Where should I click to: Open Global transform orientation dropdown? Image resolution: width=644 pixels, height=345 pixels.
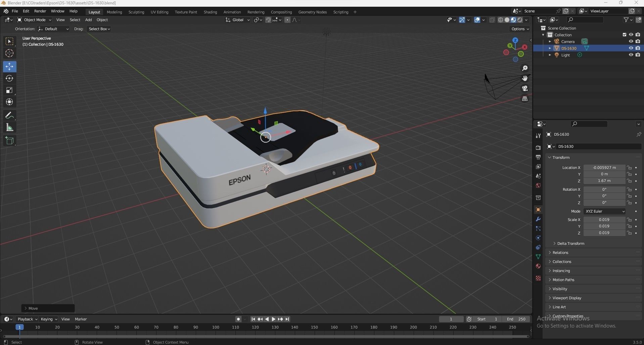click(237, 20)
